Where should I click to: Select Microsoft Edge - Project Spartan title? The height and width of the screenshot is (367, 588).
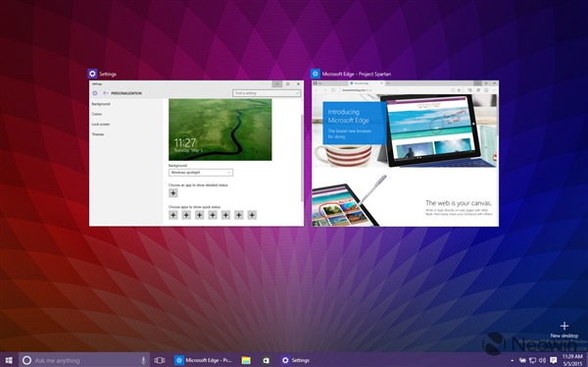click(x=357, y=74)
